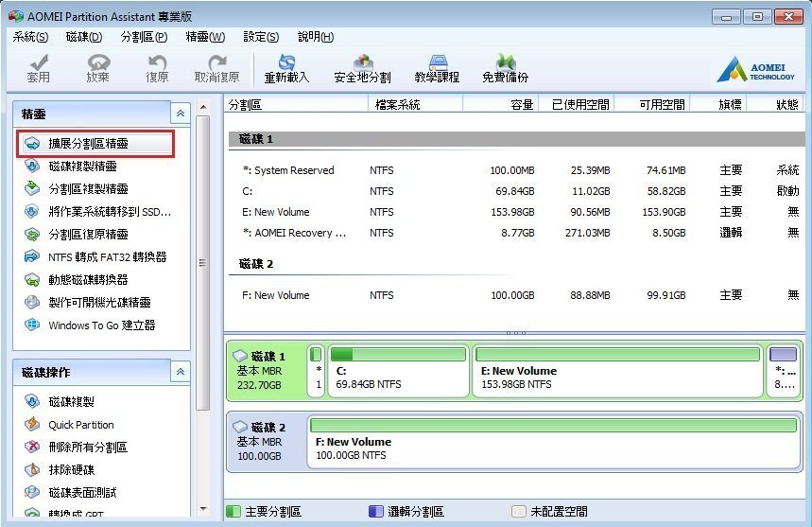Sort by 檔案系統 column header
The width and height of the screenshot is (812, 527).
coord(415,105)
